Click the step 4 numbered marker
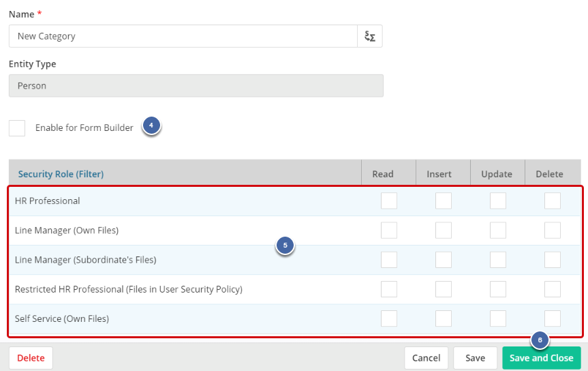 tap(152, 125)
